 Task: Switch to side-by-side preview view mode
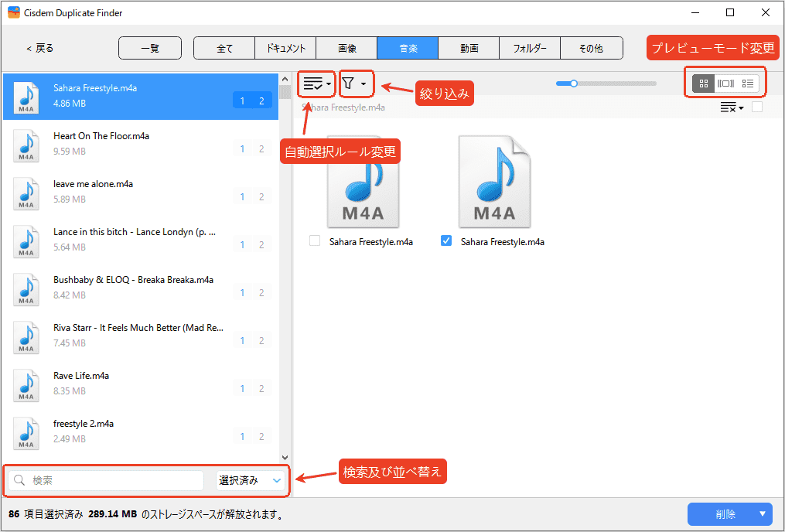[x=725, y=84]
